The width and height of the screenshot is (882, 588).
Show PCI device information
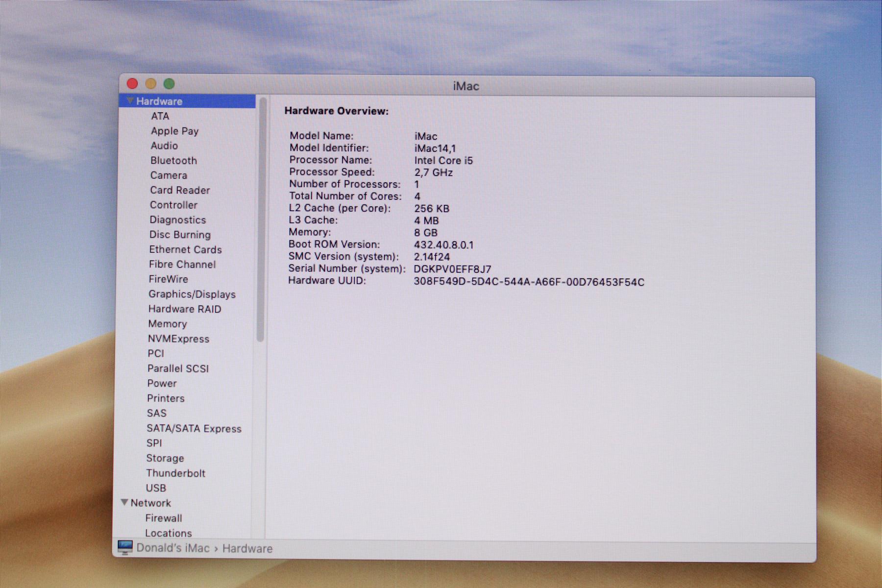click(156, 354)
